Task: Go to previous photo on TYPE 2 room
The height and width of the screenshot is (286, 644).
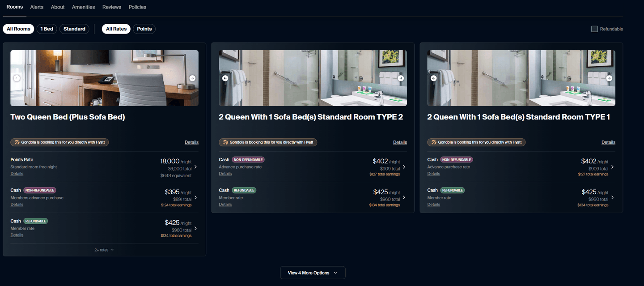Action: click(x=225, y=78)
